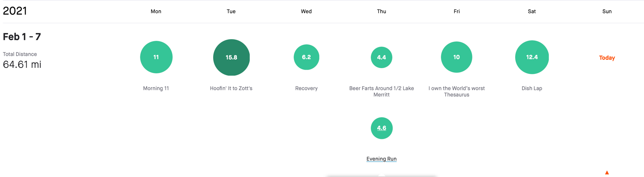Click the Evening Run link
Viewport: 644px width, 177px height.
click(x=382, y=159)
